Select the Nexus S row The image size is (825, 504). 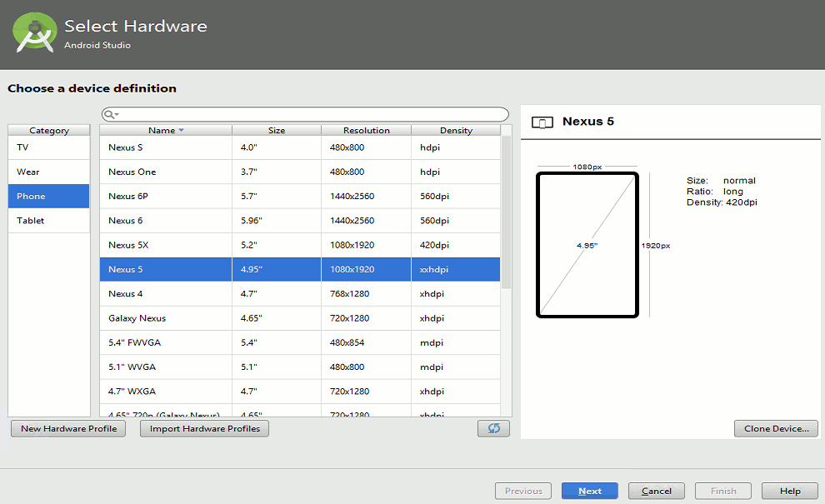click(x=300, y=147)
